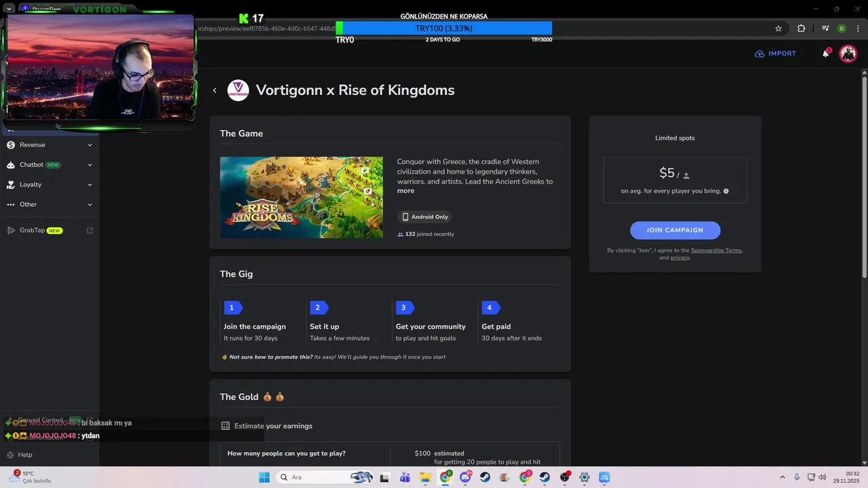Click the browser address bar URL
Viewport: 868px width, 488px height.
pos(265,28)
